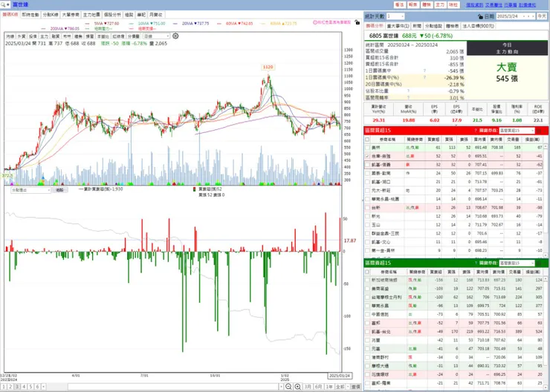Click help icon next to 區間周轉率
The width and height of the screenshot is (550, 392).
(x=408, y=97)
